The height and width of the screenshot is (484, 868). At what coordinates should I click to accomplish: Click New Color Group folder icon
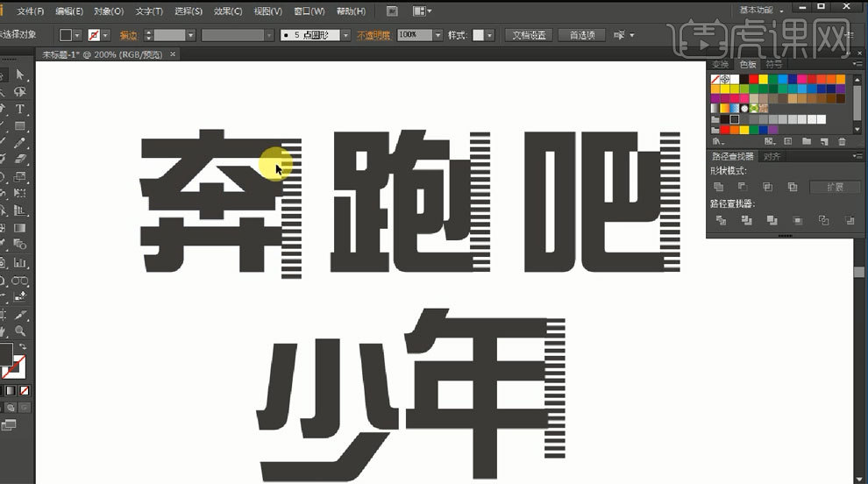click(x=806, y=141)
